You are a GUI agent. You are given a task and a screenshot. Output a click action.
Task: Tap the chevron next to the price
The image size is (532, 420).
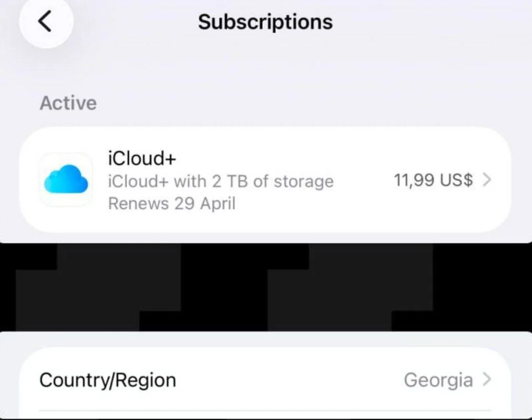pos(487,180)
